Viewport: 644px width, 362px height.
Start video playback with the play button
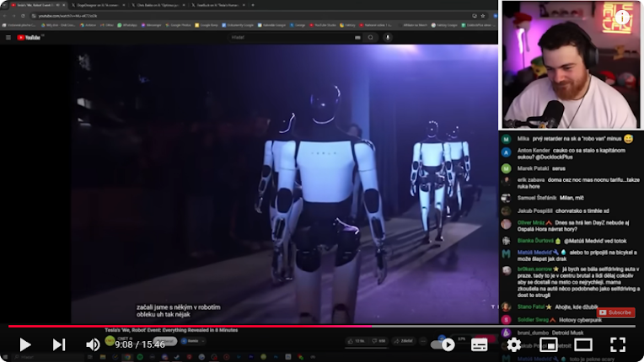coord(25,344)
